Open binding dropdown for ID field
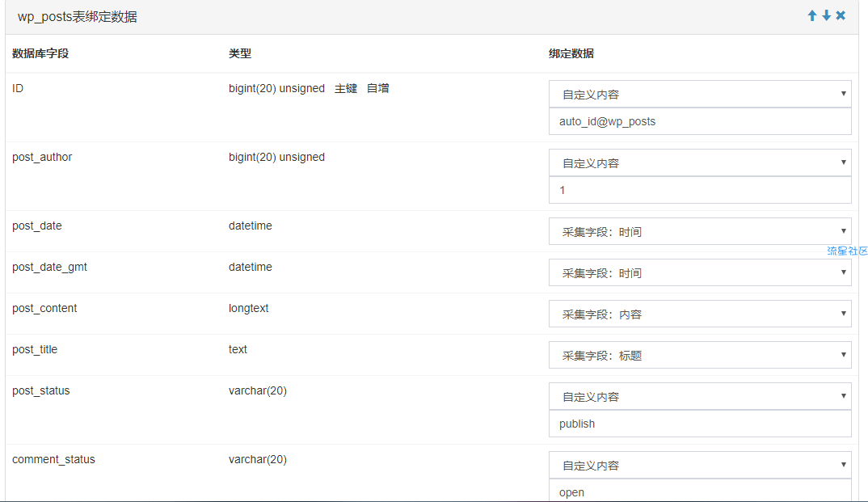Image resolution: width=868 pixels, height=502 pixels. [x=700, y=94]
